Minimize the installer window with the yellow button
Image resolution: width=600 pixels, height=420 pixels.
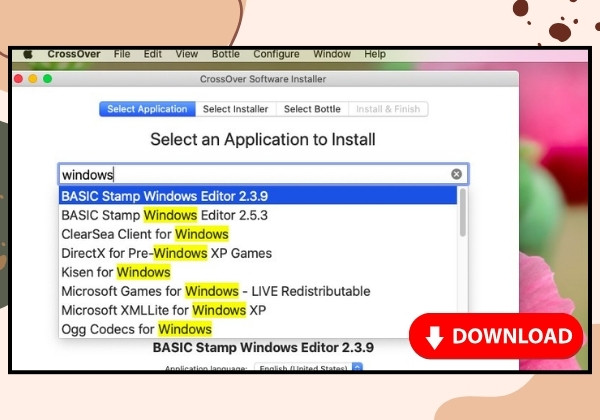[x=33, y=79]
